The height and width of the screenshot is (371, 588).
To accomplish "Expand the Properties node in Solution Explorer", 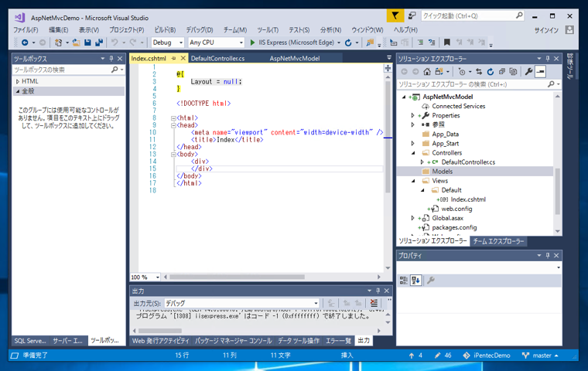I will pyautogui.click(x=413, y=115).
